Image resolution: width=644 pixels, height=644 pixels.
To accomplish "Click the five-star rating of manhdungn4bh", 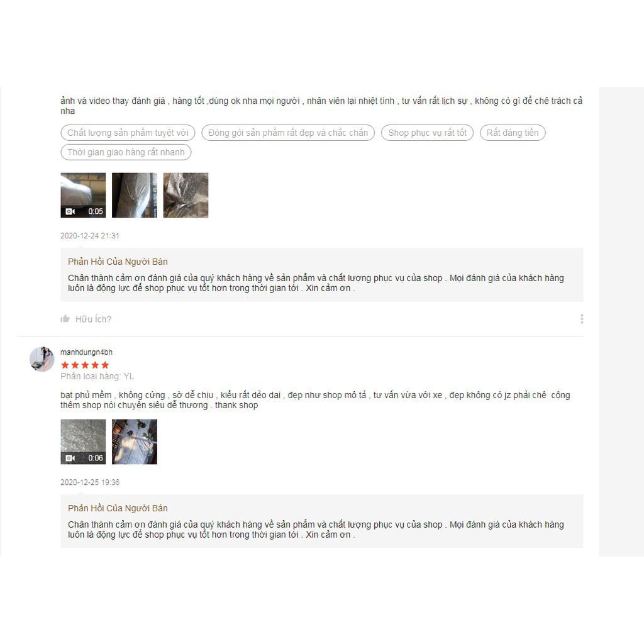I will [85, 365].
